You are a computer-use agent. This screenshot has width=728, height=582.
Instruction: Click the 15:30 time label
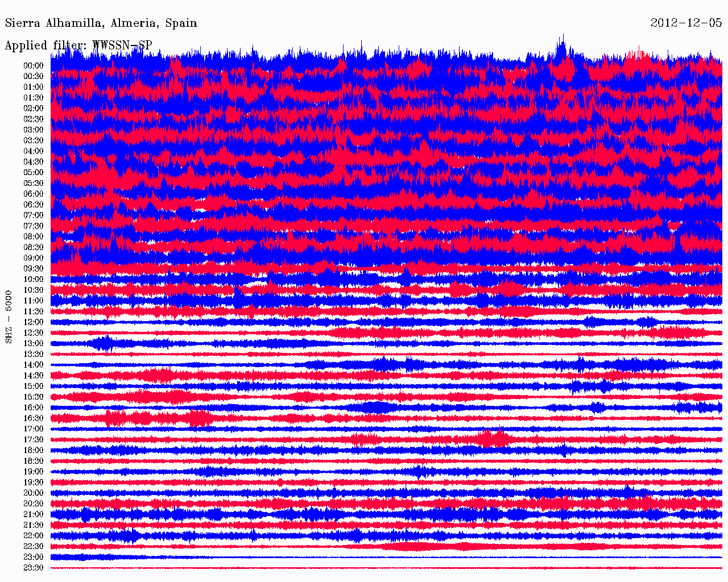point(34,397)
